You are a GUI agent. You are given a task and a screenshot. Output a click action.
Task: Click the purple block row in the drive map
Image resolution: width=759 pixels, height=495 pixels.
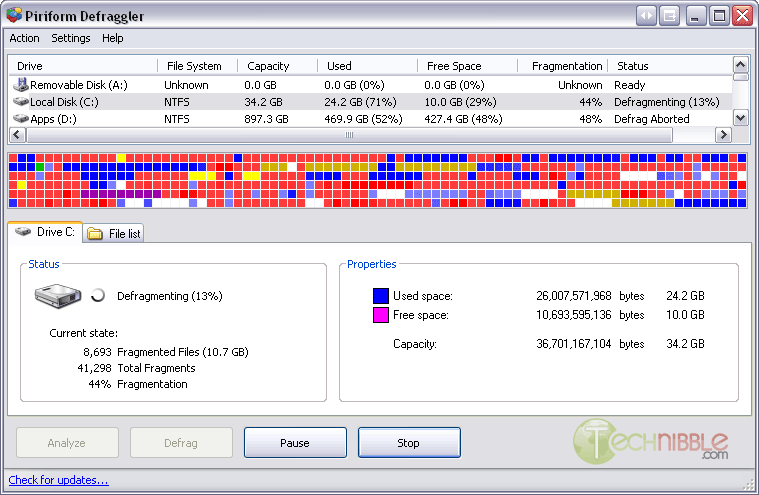pyautogui.click(x=121, y=194)
